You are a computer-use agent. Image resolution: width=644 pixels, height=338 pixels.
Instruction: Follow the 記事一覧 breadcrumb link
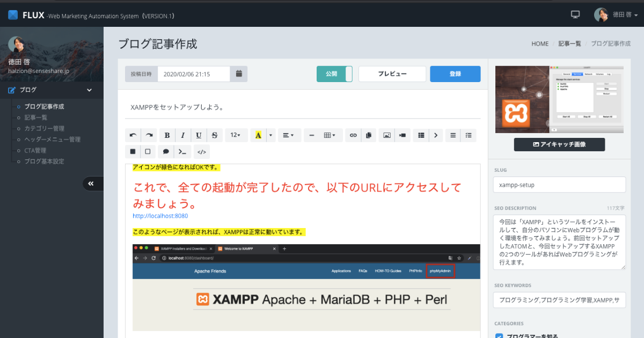pos(569,44)
